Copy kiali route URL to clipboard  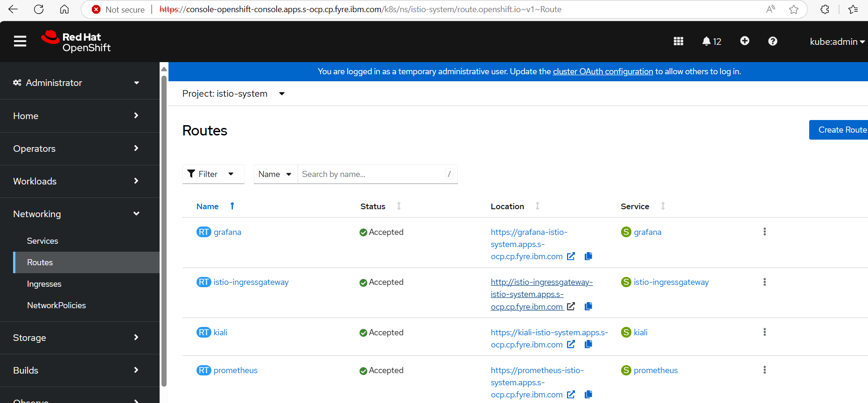[588, 344]
